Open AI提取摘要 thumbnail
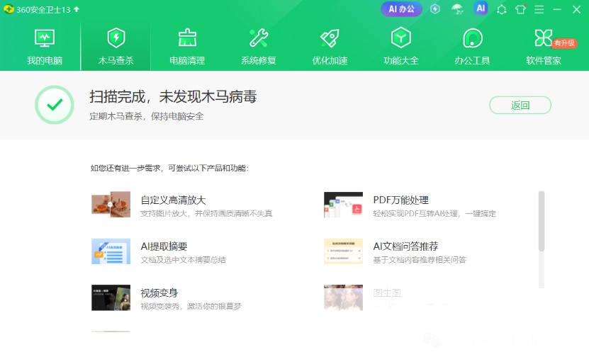The image size is (589, 364). (x=111, y=251)
